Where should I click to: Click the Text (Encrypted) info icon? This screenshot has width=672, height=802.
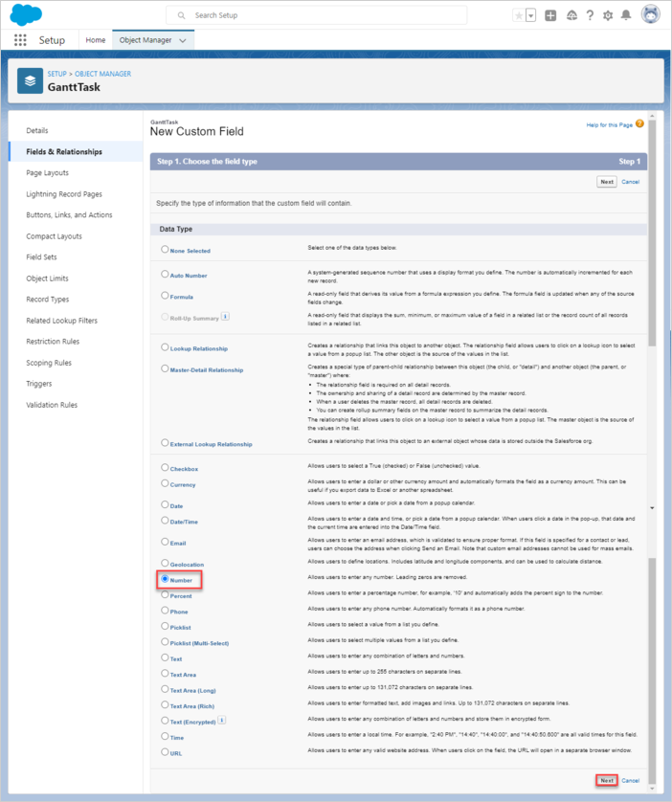tap(222, 719)
